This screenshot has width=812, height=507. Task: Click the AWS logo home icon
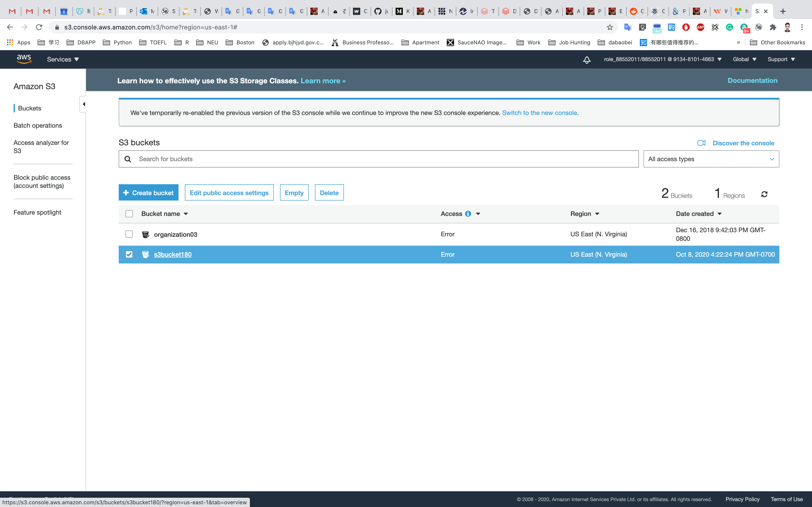click(24, 59)
